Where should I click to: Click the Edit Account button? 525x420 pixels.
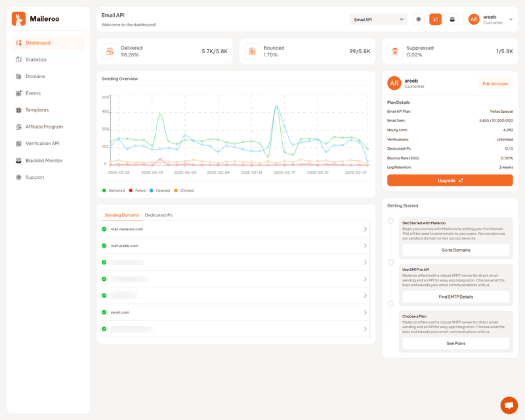[495, 84]
